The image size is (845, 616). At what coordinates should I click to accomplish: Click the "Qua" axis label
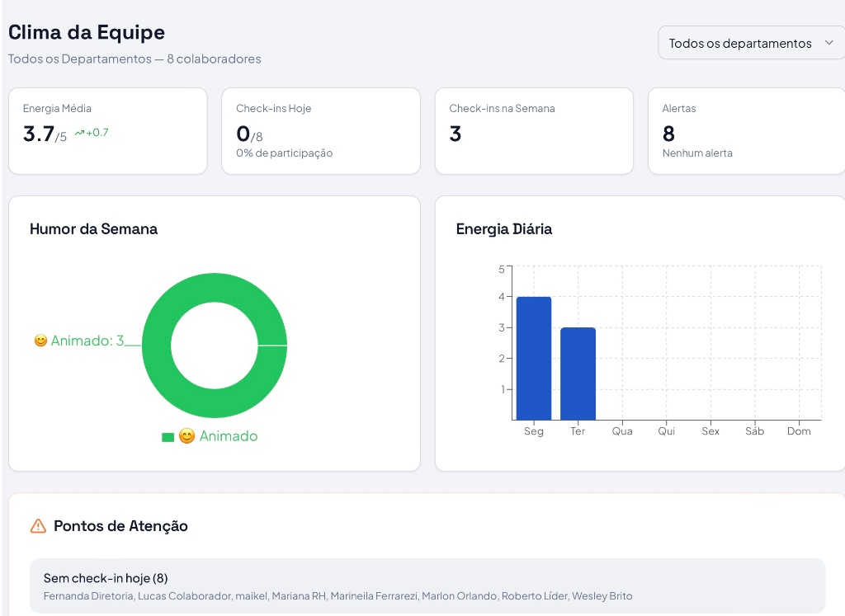pyautogui.click(x=622, y=430)
